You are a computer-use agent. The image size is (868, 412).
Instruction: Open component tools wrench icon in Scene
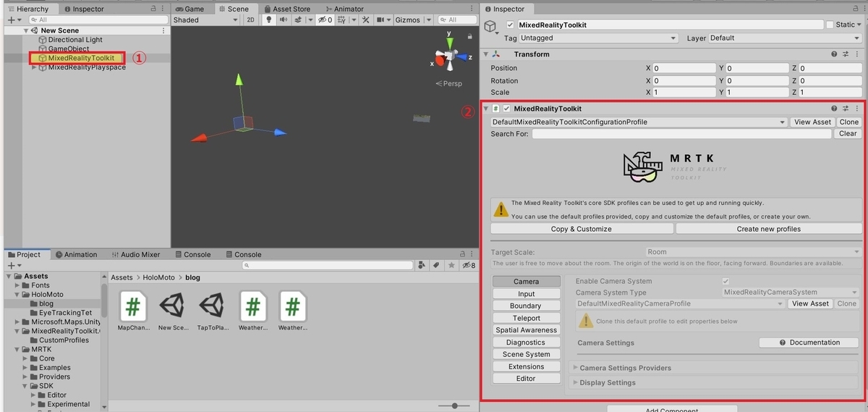[x=367, y=20]
